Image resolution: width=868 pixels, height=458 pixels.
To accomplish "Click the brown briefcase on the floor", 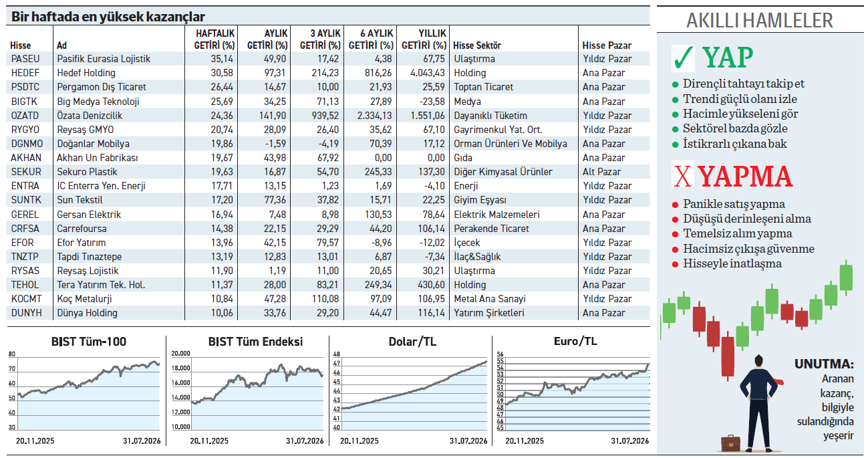I will coord(730,443).
